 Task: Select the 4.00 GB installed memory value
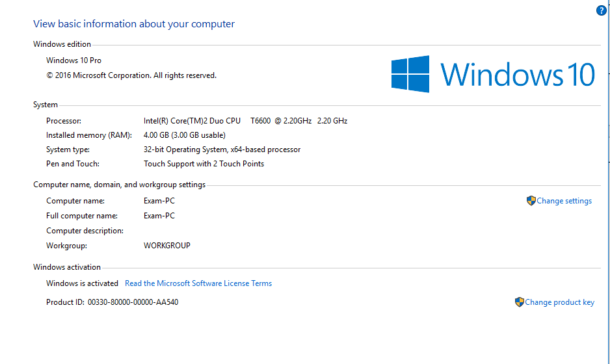pos(185,135)
